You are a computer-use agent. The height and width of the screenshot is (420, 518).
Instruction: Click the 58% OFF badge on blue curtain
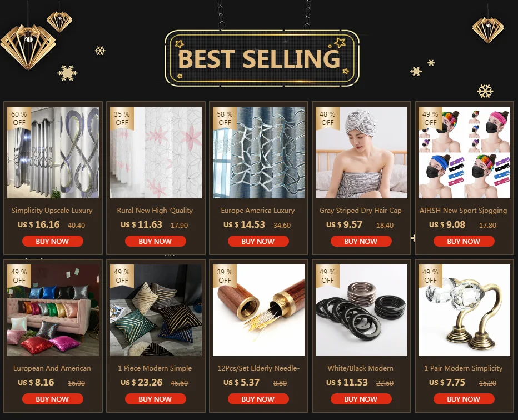tap(225, 118)
